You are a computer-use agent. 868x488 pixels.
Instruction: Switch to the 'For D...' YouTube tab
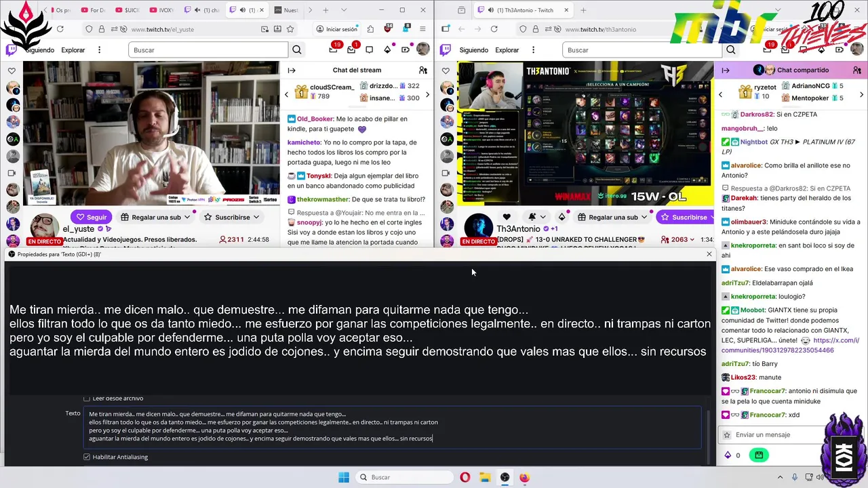pos(94,10)
